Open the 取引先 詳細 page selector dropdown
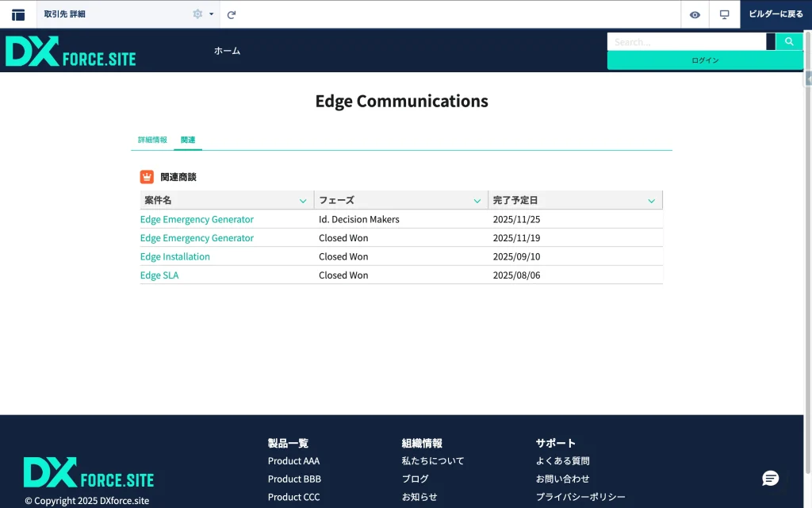 point(212,14)
